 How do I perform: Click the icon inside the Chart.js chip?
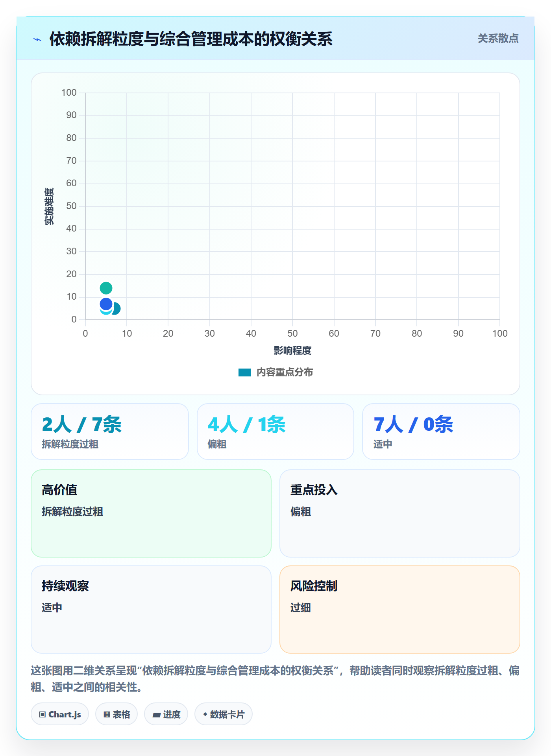pyautogui.click(x=43, y=715)
